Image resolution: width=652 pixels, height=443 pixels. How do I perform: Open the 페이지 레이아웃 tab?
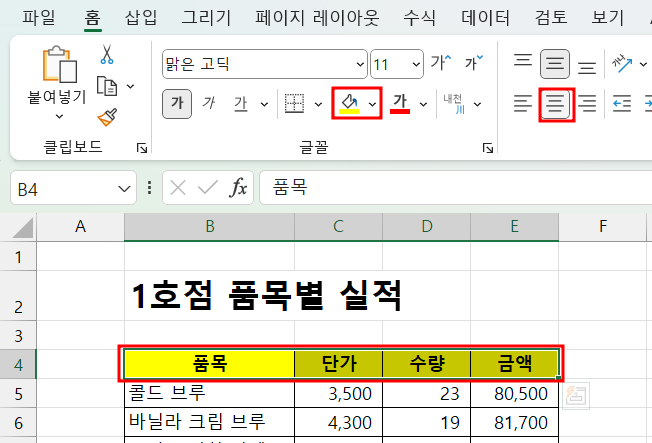[317, 17]
